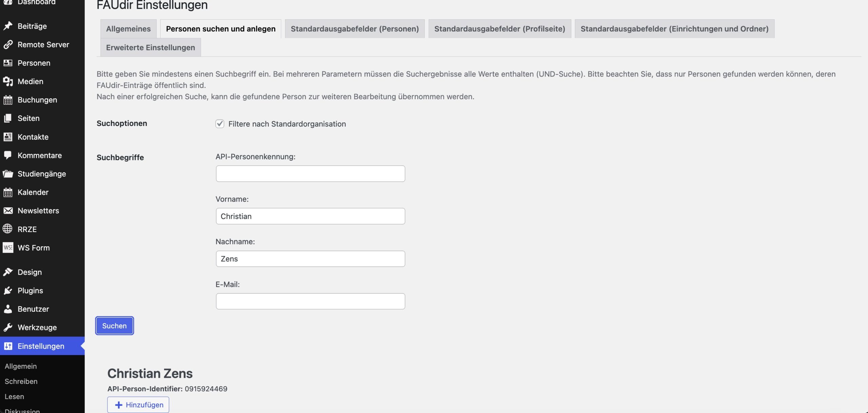Switch to the Allgemeines tab
The width and height of the screenshot is (868, 413).
tap(128, 29)
